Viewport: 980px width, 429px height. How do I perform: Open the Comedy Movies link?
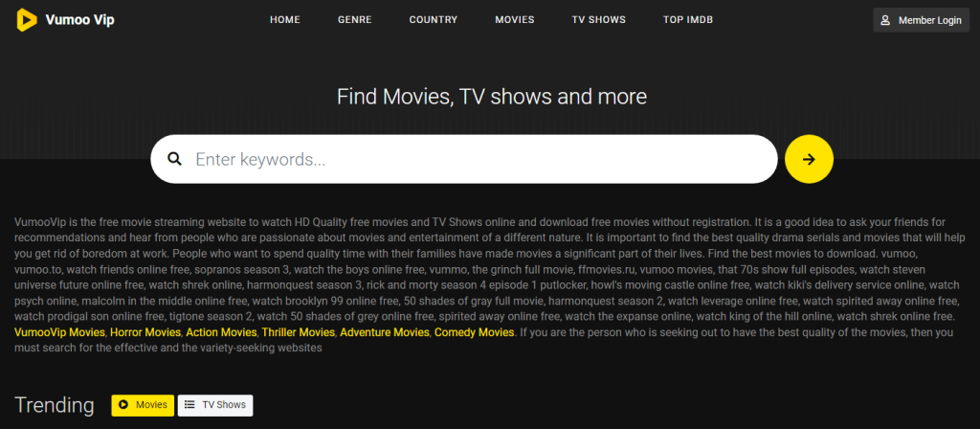pos(475,332)
